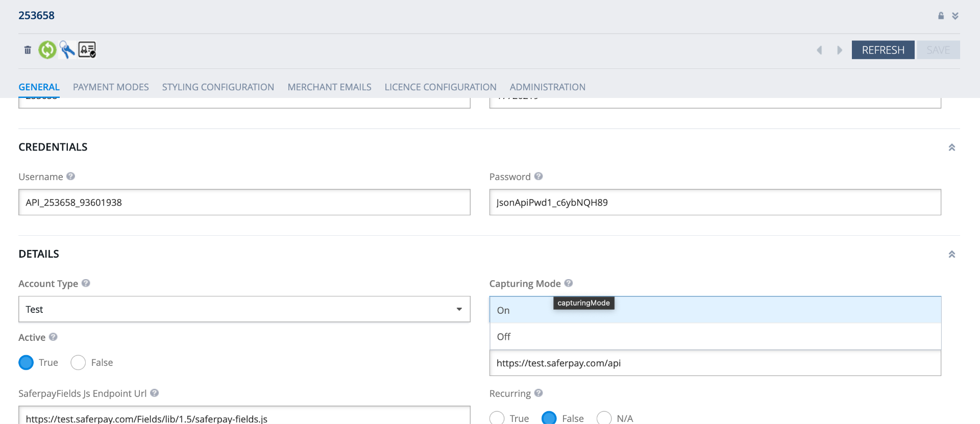Switch to Payment Modes tab
Screen dimensions: 980x424
(111, 87)
